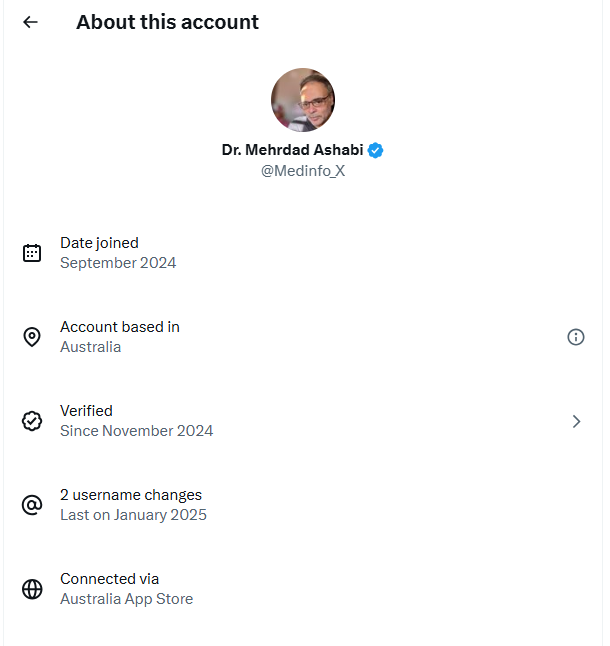Click the globe icon next to Connected via
Viewport: 610px width, 646px height.
tap(32, 589)
